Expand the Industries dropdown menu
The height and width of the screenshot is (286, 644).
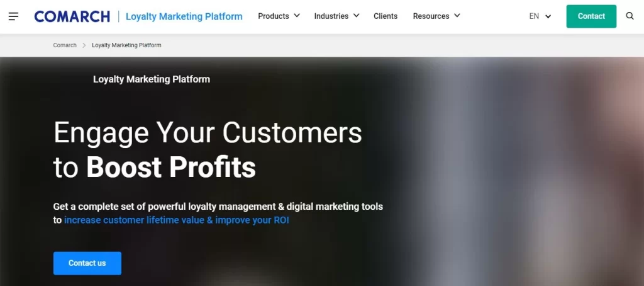331,16
